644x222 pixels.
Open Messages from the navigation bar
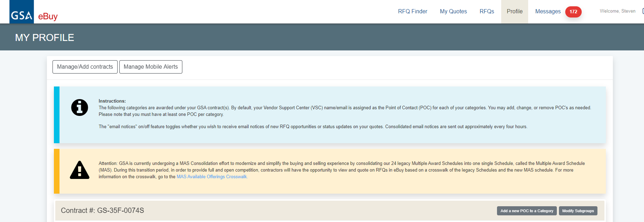point(548,12)
